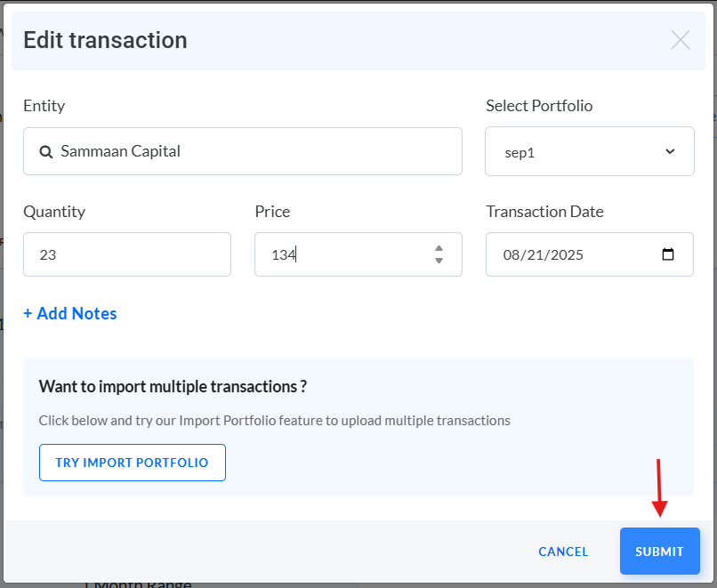Focus the Quantity field showing 23
This screenshot has width=717, height=588.
[127, 254]
